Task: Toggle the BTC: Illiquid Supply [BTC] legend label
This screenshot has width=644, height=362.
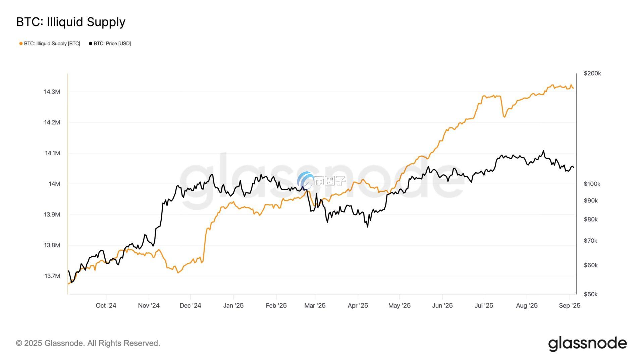Action: click(x=52, y=44)
